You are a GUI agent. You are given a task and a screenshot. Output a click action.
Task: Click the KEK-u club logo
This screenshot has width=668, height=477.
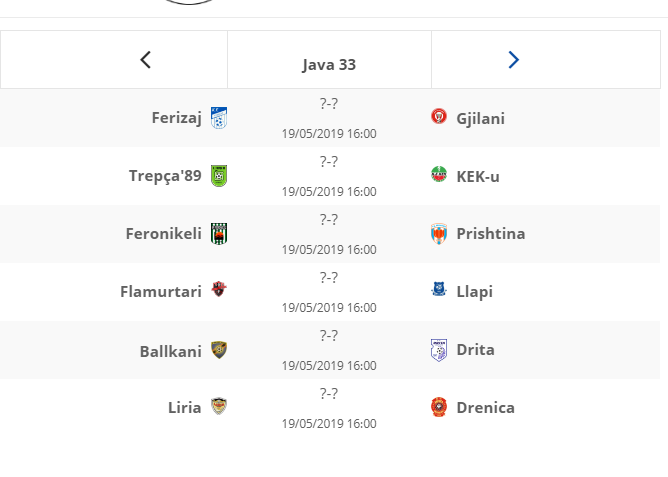click(439, 174)
